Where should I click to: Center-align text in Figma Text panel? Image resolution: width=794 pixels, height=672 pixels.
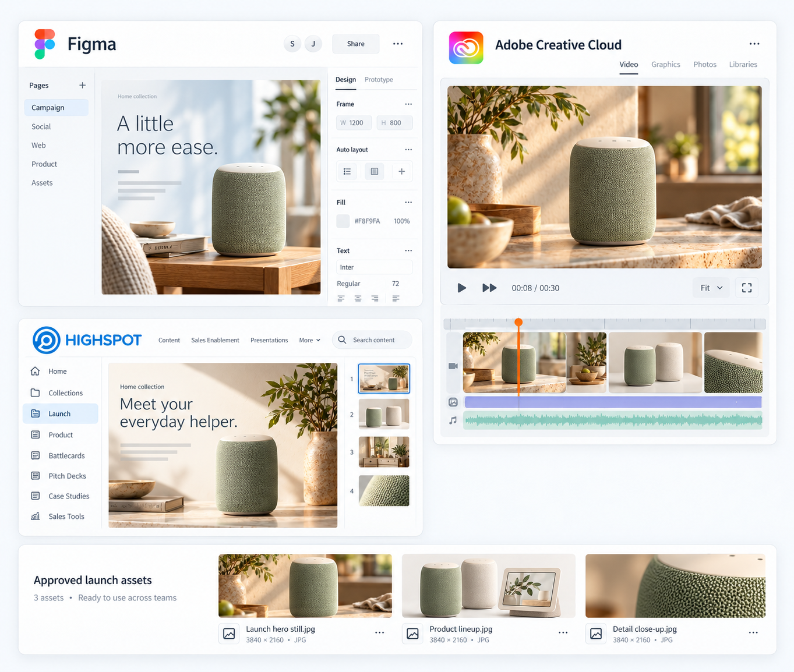coord(358,298)
